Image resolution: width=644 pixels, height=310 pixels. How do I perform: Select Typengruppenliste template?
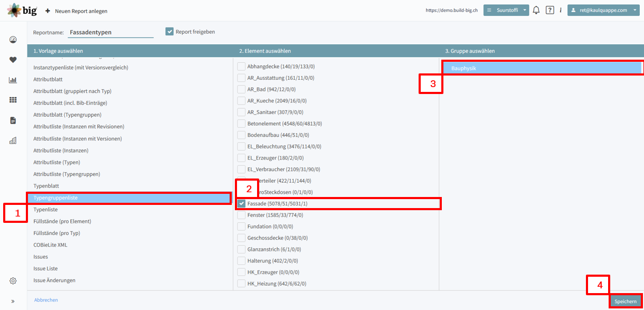point(130,198)
